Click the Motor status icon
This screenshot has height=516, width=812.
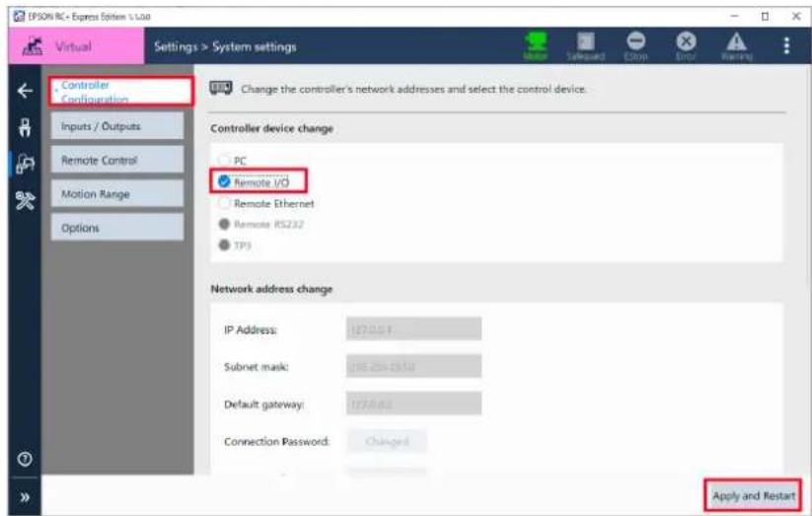pos(536,46)
